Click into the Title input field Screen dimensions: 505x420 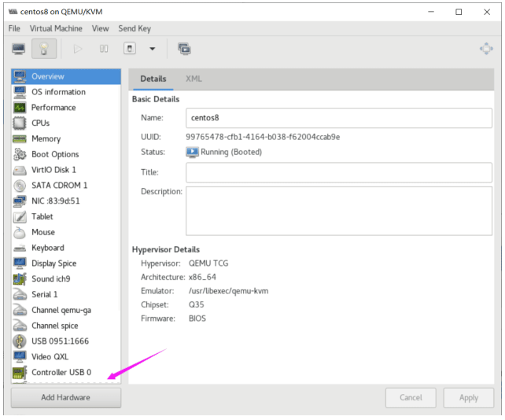click(x=339, y=172)
